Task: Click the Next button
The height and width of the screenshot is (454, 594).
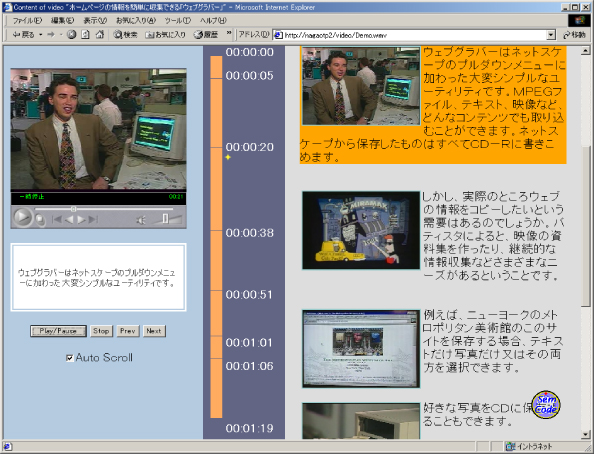Action: 154,331
